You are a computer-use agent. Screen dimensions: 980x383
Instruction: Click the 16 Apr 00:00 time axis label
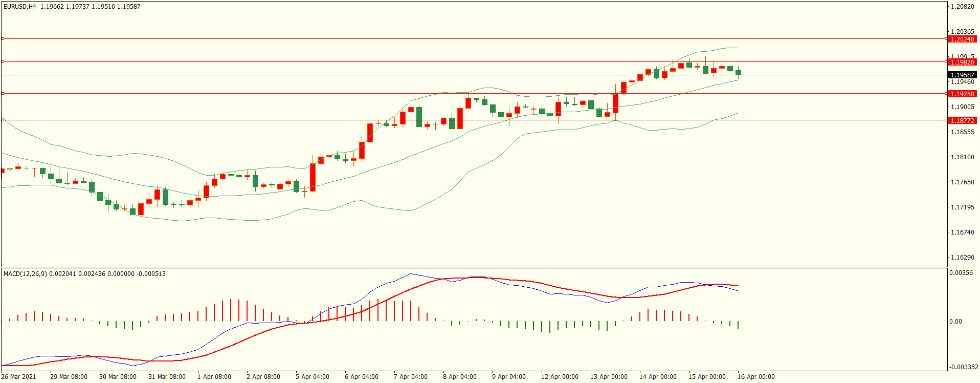click(x=755, y=377)
